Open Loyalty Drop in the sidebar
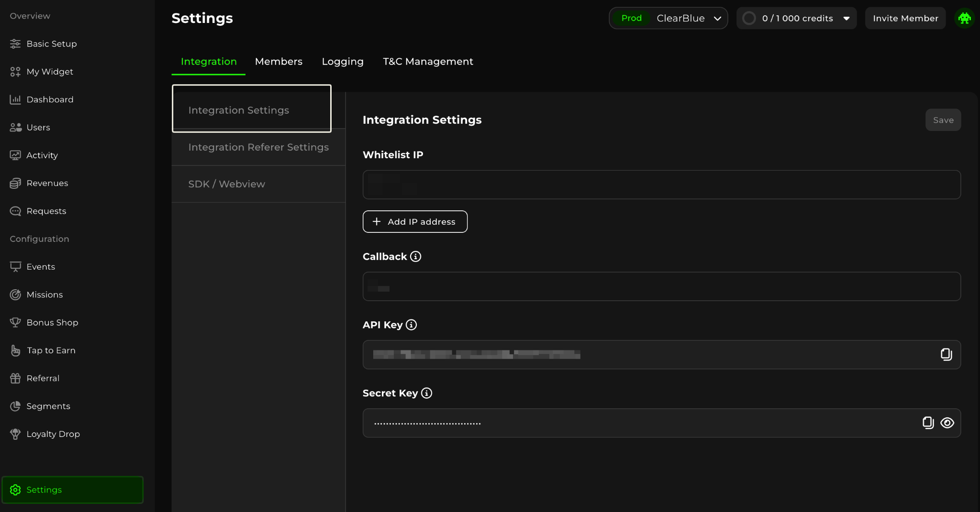This screenshot has height=512, width=980. [x=53, y=434]
